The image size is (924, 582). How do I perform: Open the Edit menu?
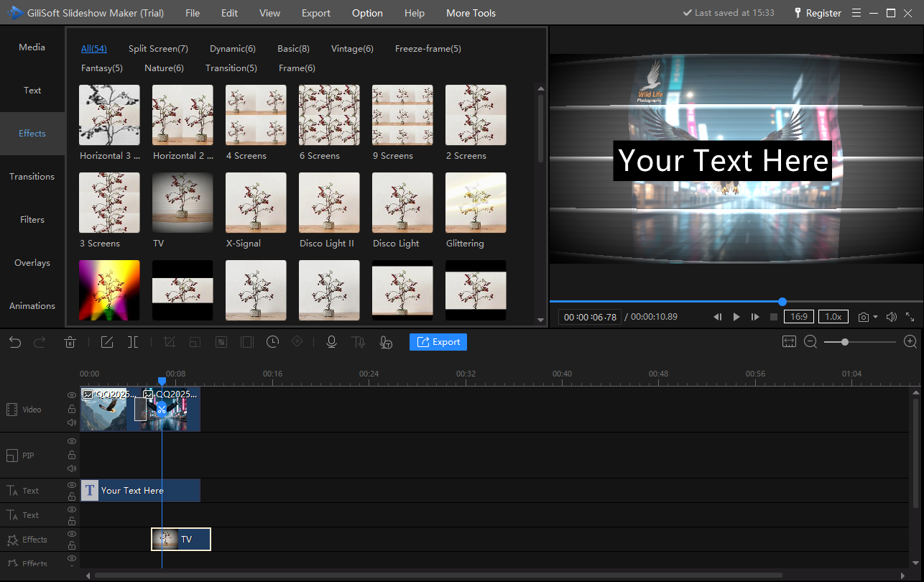click(230, 13)
